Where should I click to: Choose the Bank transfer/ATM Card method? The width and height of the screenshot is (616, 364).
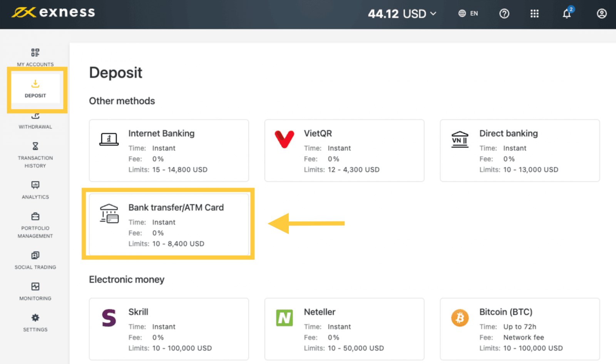pyautogui.click(x=169, y=225)
